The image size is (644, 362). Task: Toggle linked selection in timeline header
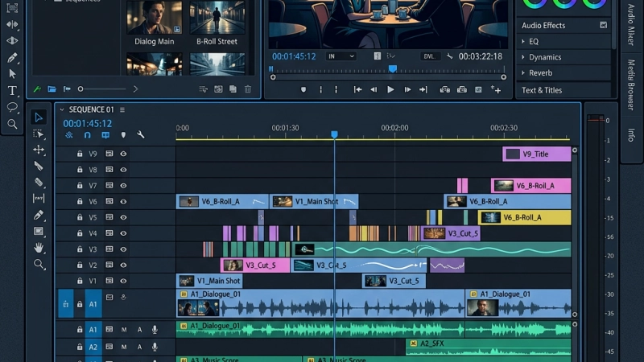[x=105, y=134]
